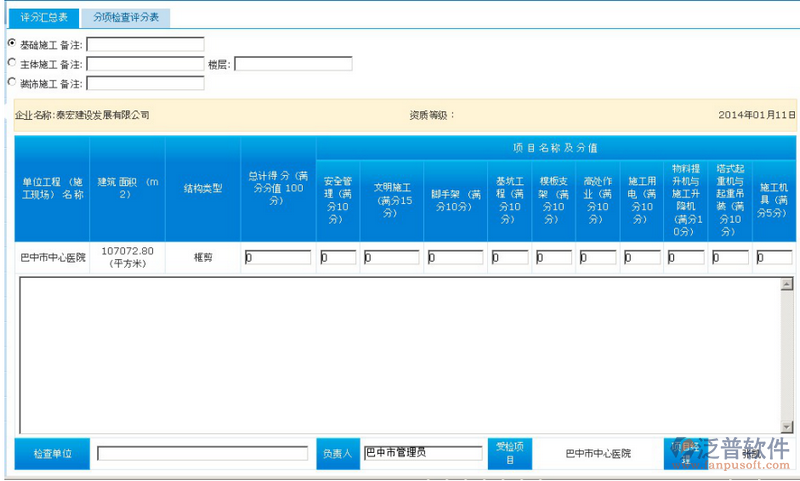Select the 基础施工 radio button

pos(12,43)
